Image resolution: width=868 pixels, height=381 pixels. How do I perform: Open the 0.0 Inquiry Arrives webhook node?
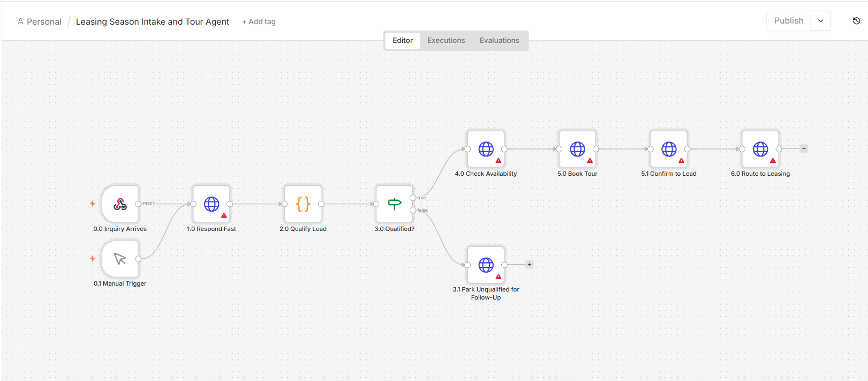coord(120,204)
